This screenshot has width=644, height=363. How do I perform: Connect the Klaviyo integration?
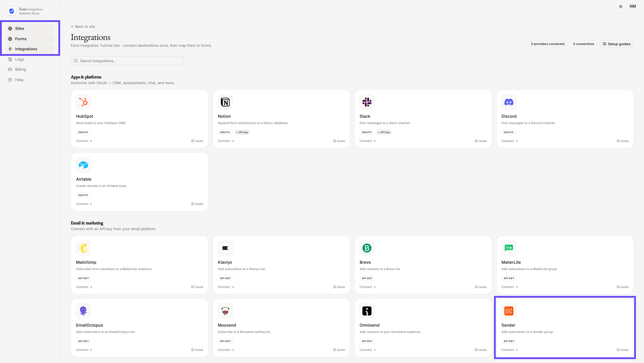coord(226,287)
